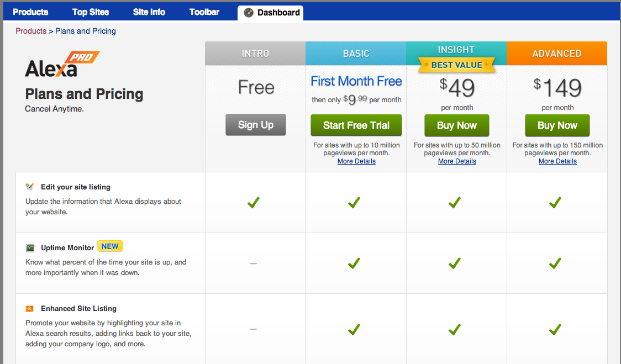Viewport: 621px width, 364px height.
Task: Buy the Advanced plan now
Action: 557,125
